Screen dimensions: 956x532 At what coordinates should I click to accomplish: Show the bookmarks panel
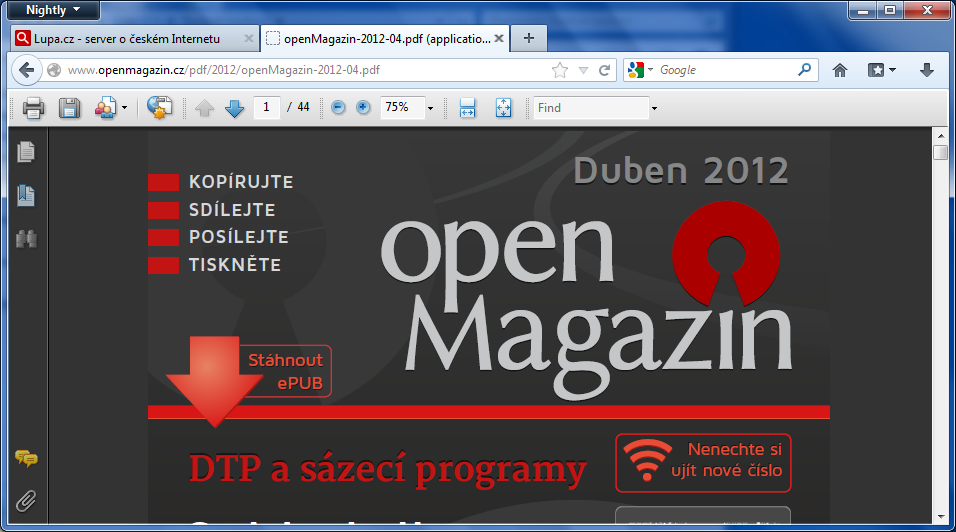coord(26,196)
